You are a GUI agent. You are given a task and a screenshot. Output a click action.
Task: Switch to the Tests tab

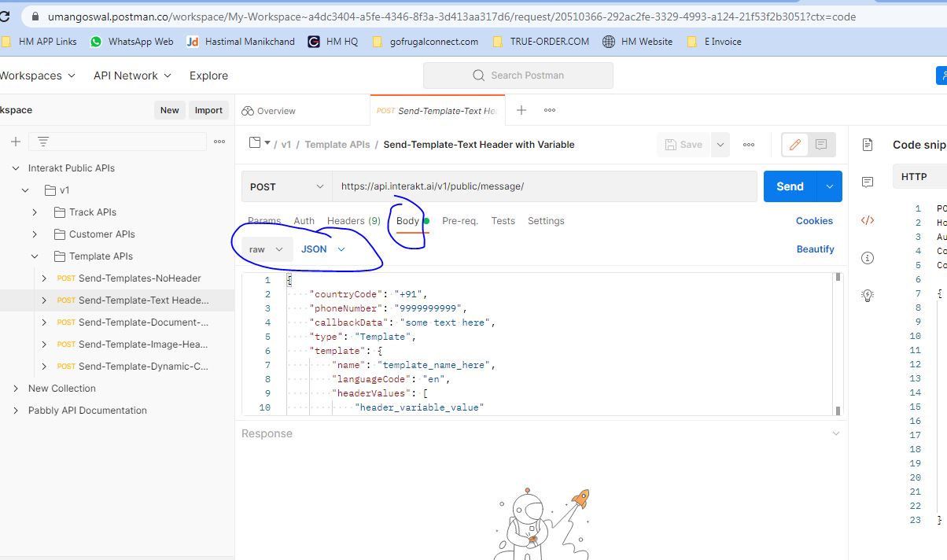tap(503, 221)
